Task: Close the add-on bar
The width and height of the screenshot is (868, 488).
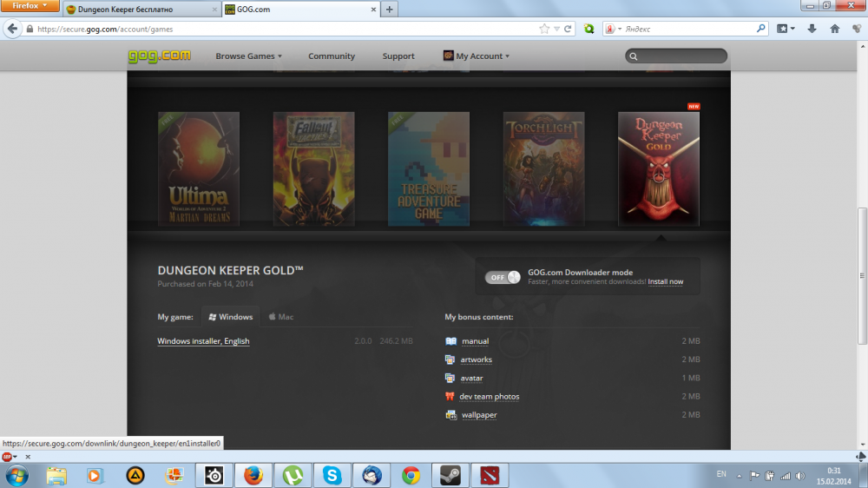Action: point(28,457)
